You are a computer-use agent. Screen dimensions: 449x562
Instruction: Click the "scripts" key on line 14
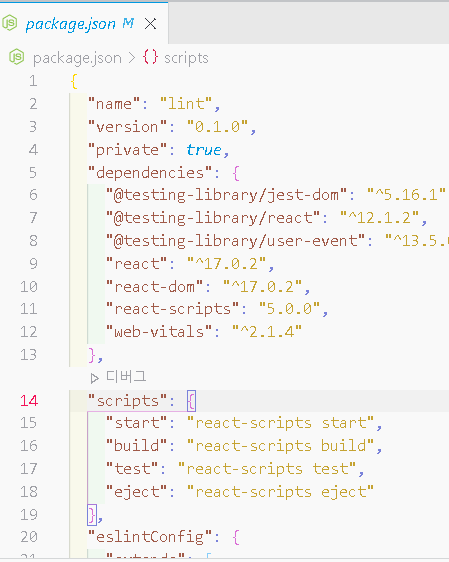coord(128,401)
